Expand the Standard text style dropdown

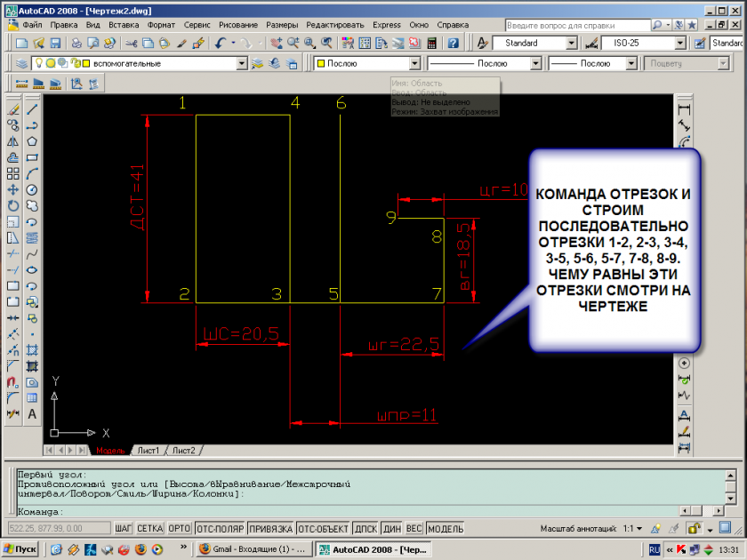pos(572,43)
